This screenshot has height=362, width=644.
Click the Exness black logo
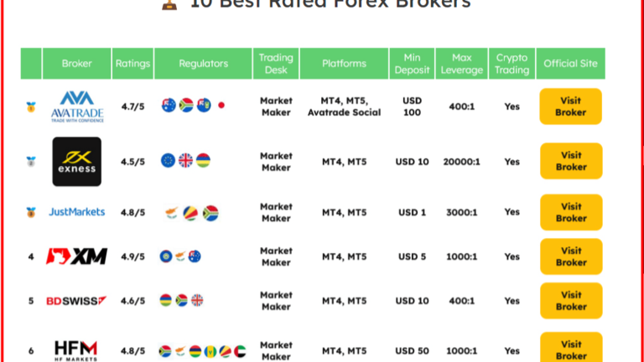pos(77,161)
